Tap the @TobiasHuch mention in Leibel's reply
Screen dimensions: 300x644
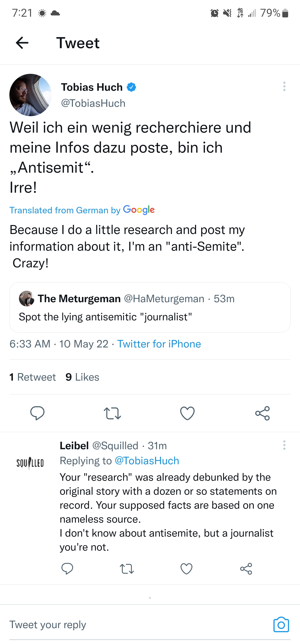147,461
